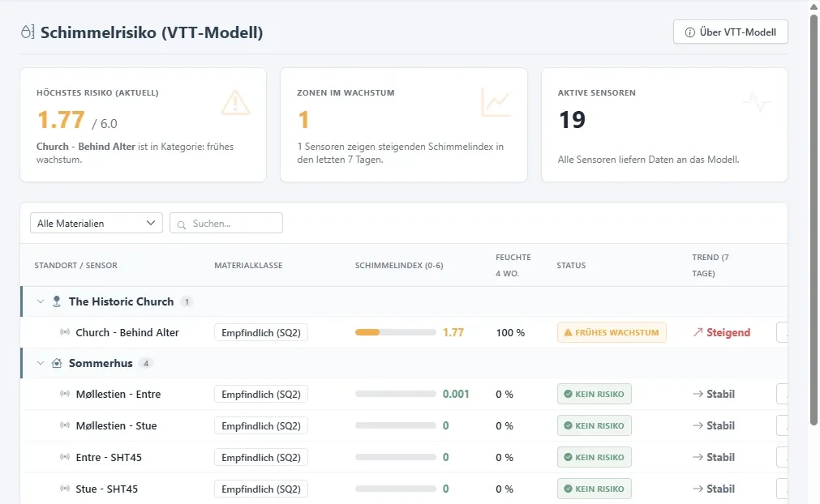Click the warning triangle icon in Höchstes Risiko card
This screenshot has height=504, width=820.
pyautogui.click(x=235, y=102)
